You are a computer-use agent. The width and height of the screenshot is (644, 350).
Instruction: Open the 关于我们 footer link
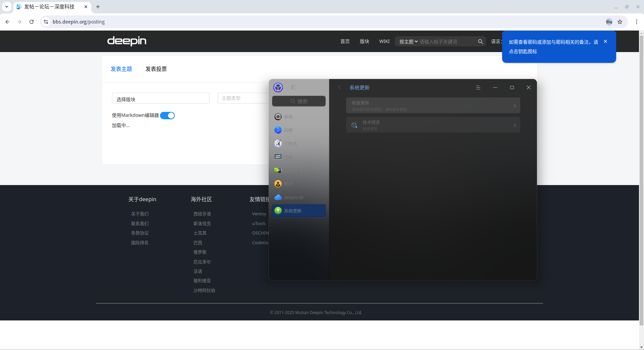pyautogui.click(x=140, y=214)
